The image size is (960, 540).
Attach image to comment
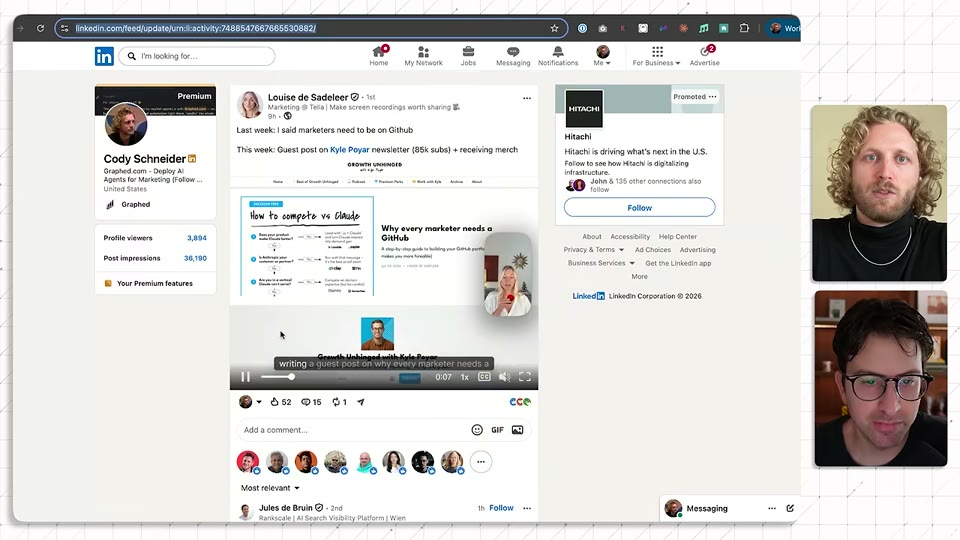tap(517, 430)
